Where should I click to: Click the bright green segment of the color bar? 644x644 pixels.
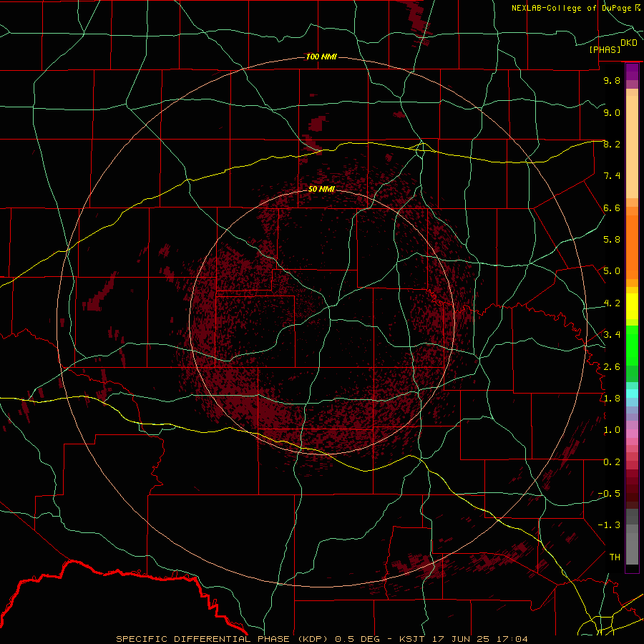tap(632, 346)
